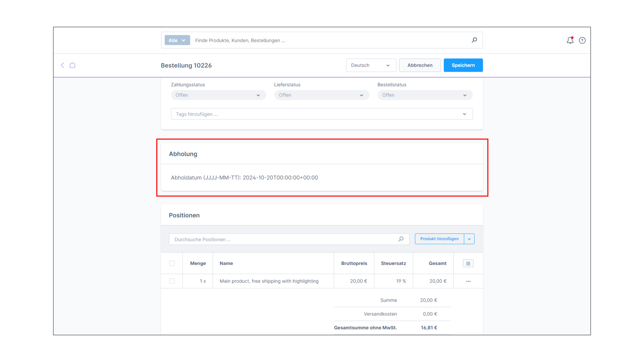This screenshot has height=362, width=644.
Task: Toggle the select-all checkbox in table header
Action: pos(172,263)
